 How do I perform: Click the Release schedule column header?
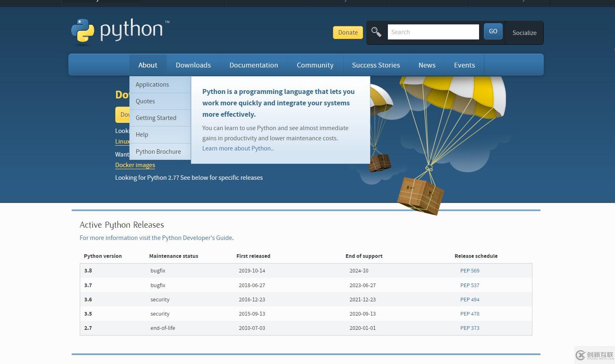point(476,256)
